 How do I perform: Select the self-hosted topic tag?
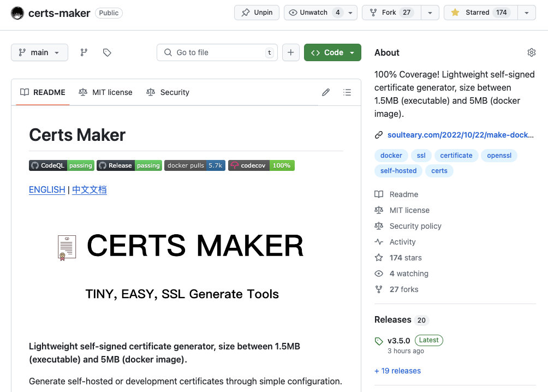pyautogui.click(x=398, y=171)
